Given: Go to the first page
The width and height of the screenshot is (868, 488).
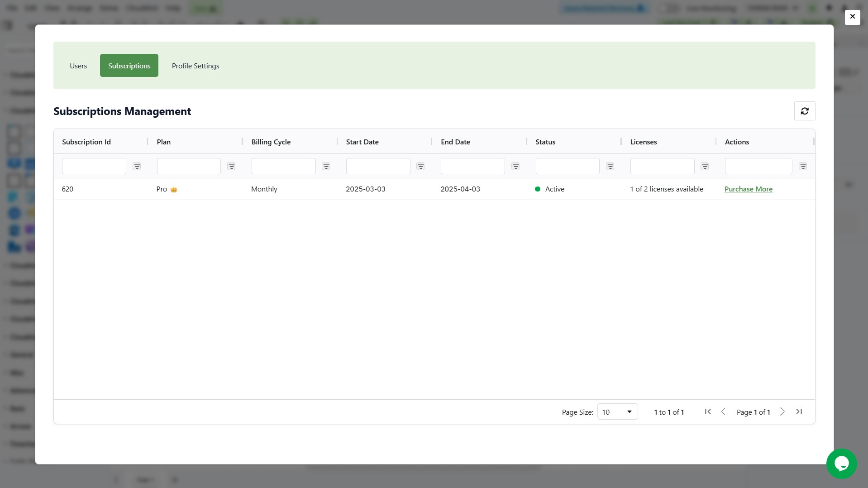Looking at the screenshot, I should pos(708,411).
